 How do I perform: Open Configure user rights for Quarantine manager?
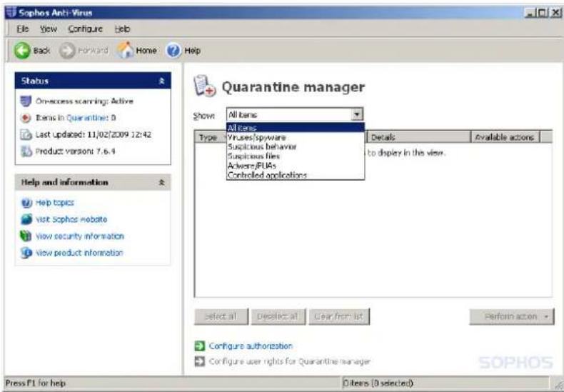tap(290, 361)
